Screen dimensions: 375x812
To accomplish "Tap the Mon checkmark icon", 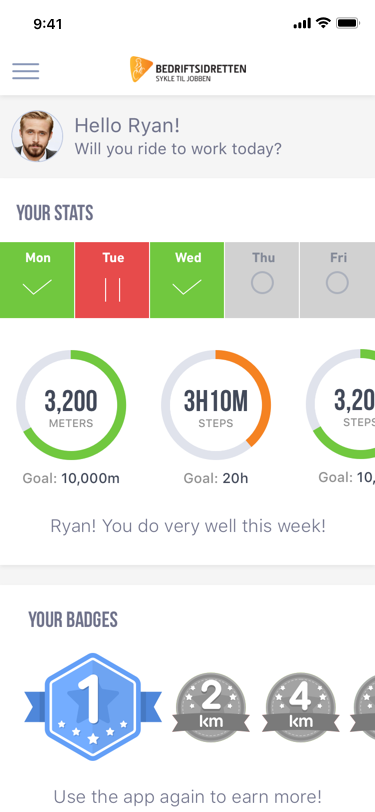I will click(37, 287).
